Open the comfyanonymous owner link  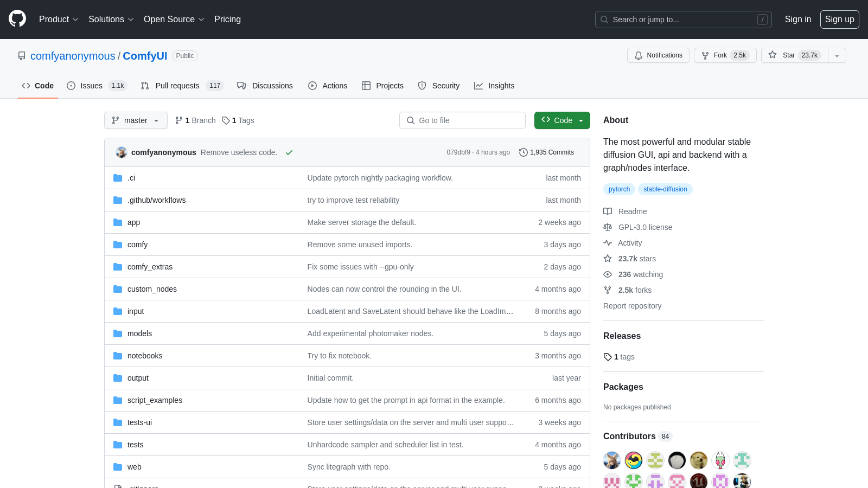tap(73, 56)
